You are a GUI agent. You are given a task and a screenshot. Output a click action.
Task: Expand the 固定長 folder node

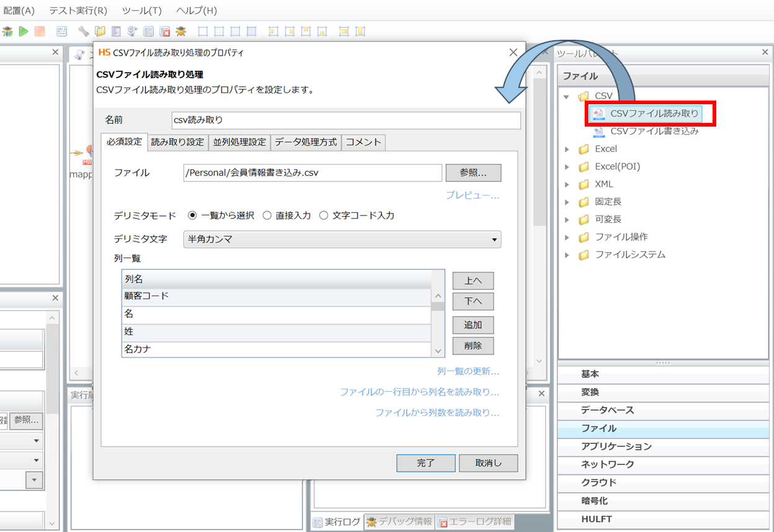click(x=566, y=202)
